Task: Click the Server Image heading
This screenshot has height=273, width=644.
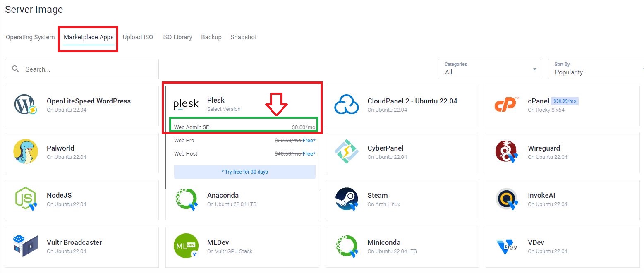Action: pyautogui.click(x=34, y=9)
